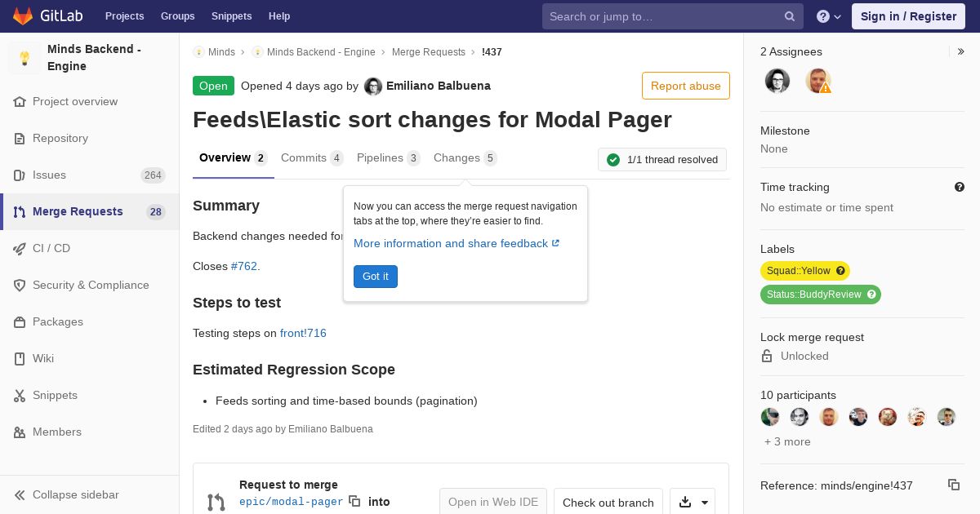Open the help question mark menu
Screen dimensions: 980x514
click(x=829, y=16)
